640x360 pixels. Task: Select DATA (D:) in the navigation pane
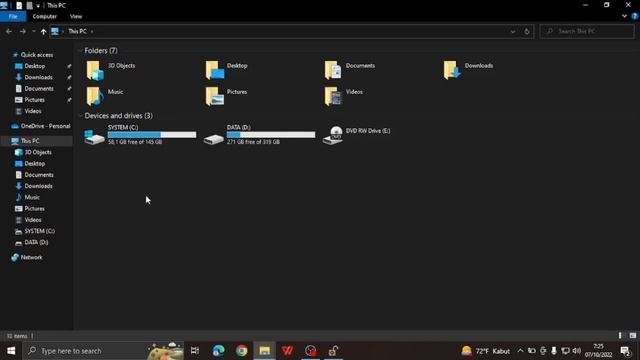[x=36, y=242]
